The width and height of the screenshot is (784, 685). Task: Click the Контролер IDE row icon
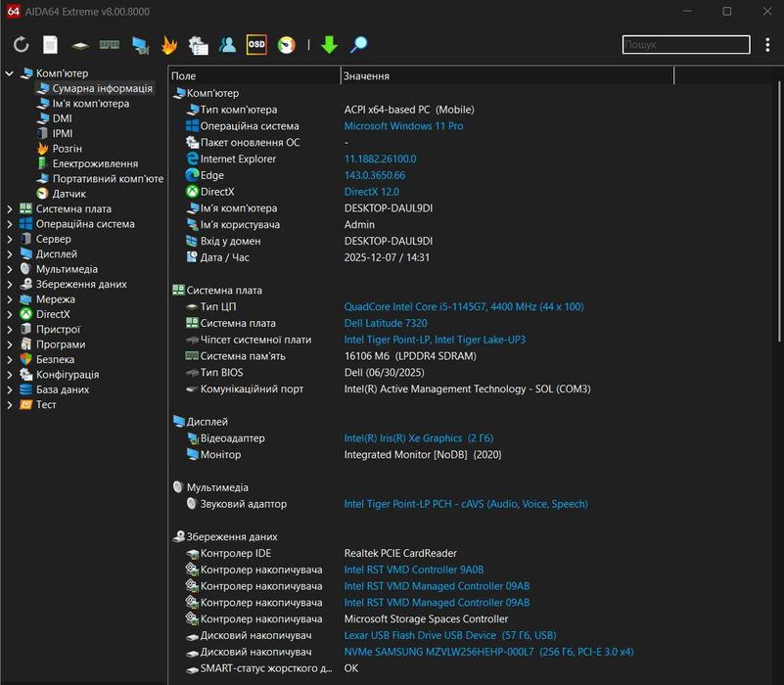click(x=192, y=554)
